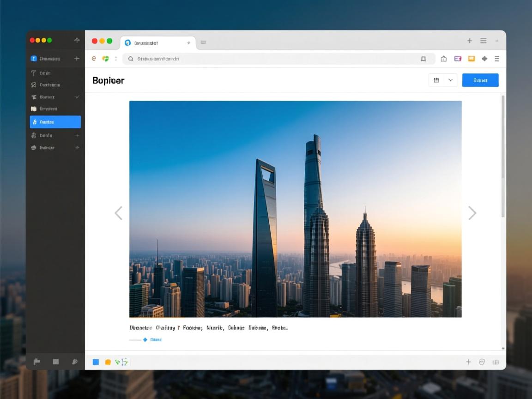Expand the sidebar item below the highlighted one
This screenshot has width=532, height=399.
pyautogui.click(x=77, y=135)
